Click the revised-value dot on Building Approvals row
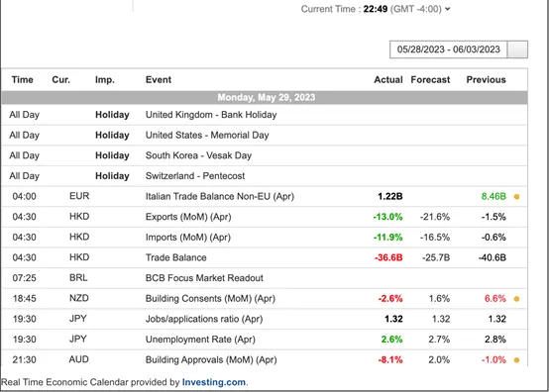 tap(516, 360)
